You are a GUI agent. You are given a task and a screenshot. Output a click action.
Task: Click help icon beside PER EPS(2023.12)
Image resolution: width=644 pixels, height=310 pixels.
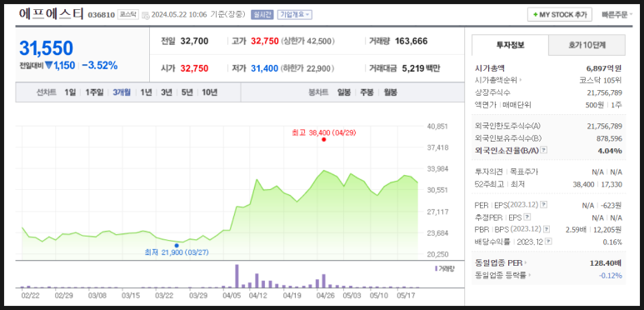544,204
